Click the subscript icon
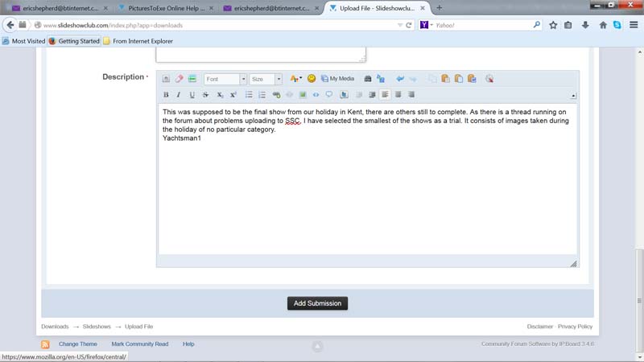644x362 pixels. pos(220,95)
